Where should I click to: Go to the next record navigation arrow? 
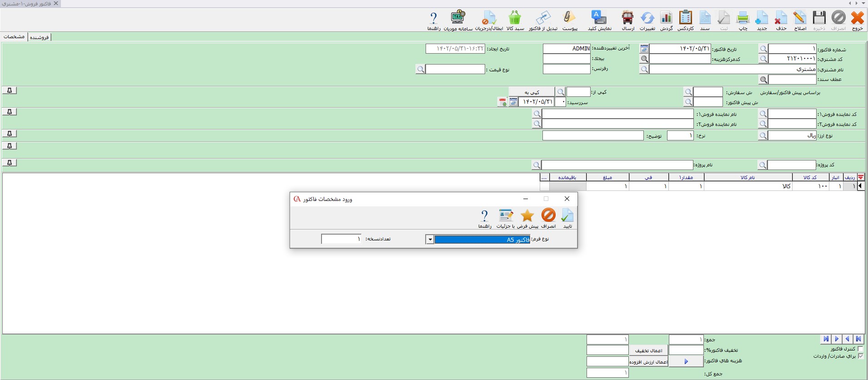point(847,339)
